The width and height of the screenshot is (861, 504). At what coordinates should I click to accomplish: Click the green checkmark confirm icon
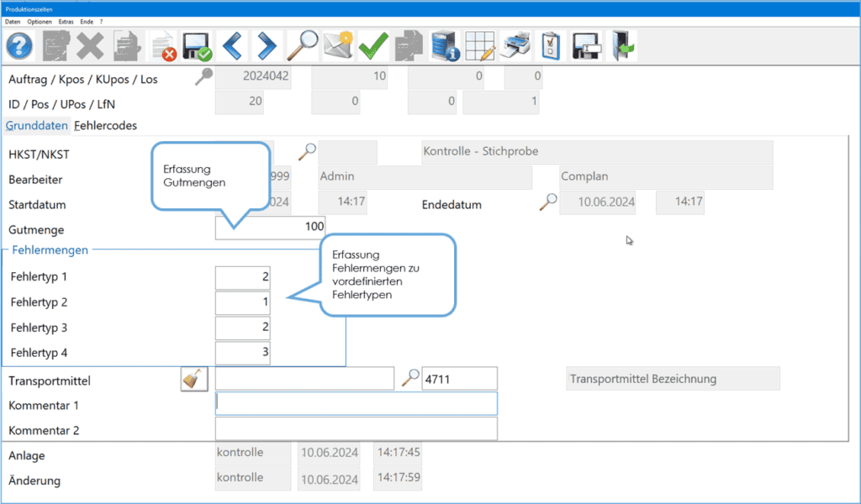[x=373, y=45]
